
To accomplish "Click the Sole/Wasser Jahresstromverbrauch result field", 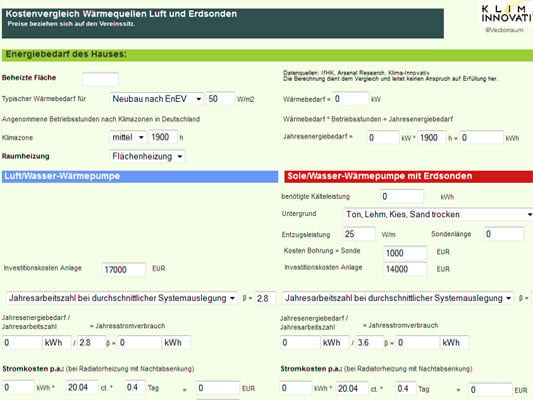I will click(417, 342).
